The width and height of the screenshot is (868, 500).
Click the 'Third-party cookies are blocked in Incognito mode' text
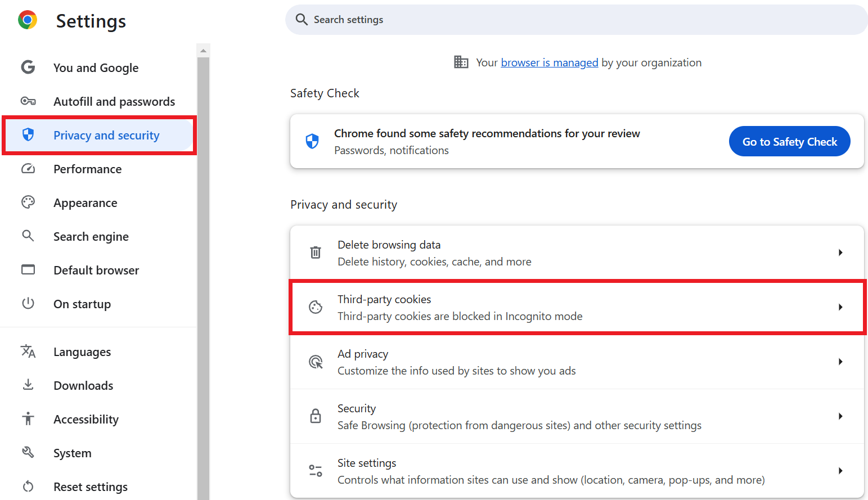click(x=460, y=316)
